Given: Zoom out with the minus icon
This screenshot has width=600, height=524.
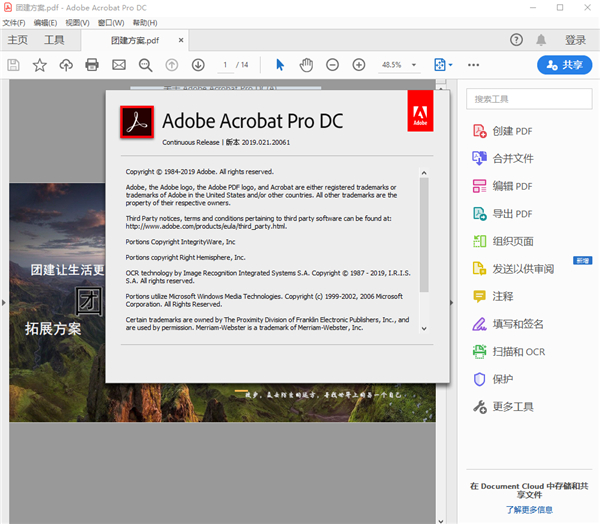Looking at the screenshot, I should pos(333,65).
